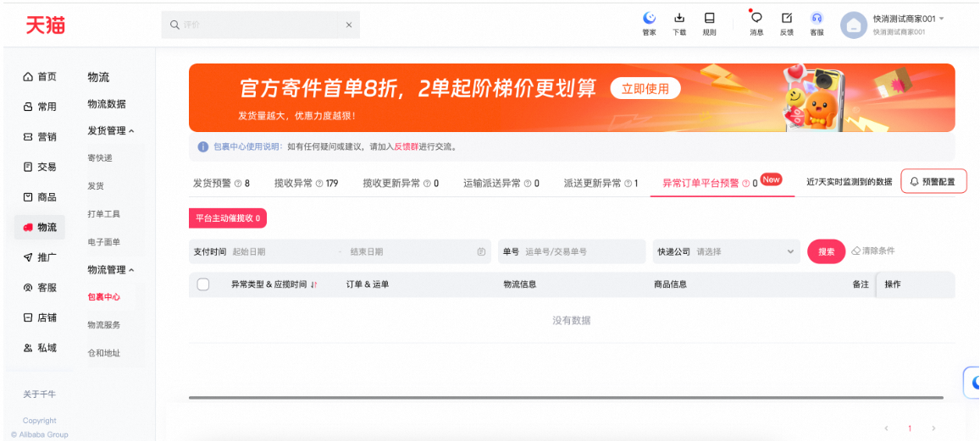
Task: Click the help icon next to 揽收异常
Action: [319, 184]
